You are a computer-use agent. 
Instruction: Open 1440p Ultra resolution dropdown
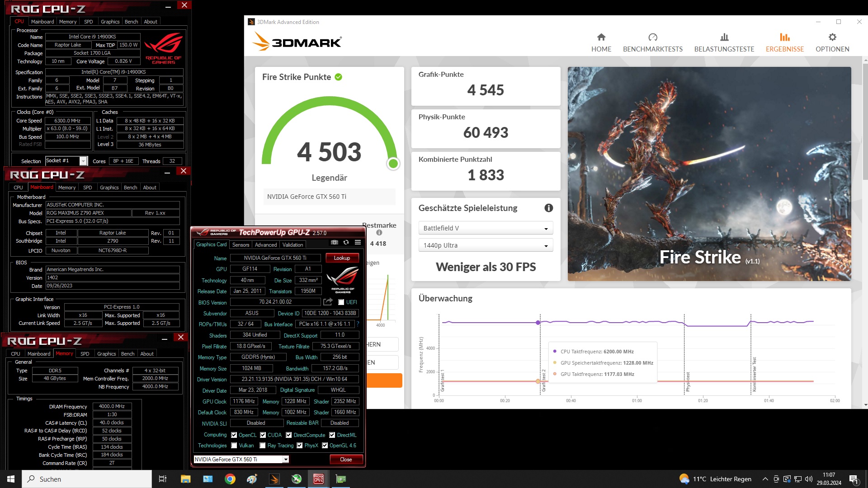tap(486, 245)
